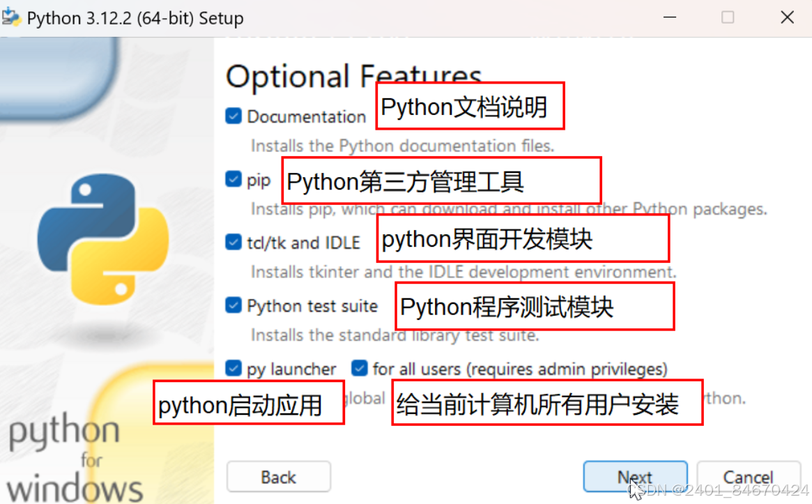Cancel the Python installation
Image resolution: width=812 pixels, height=504 pixels.
[749, 477]
